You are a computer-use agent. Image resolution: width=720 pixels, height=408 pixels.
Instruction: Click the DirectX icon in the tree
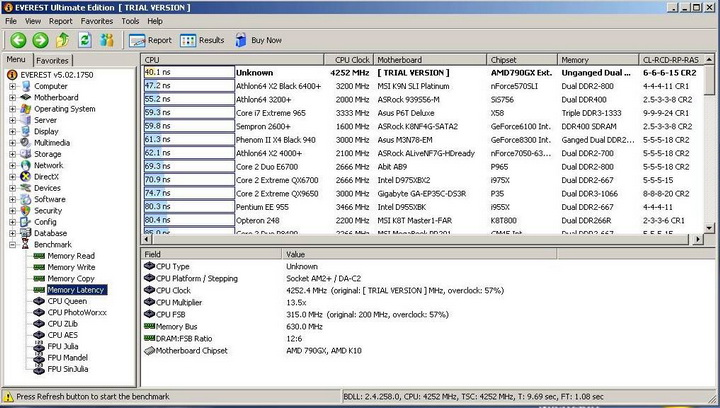(x=26, y=177)
